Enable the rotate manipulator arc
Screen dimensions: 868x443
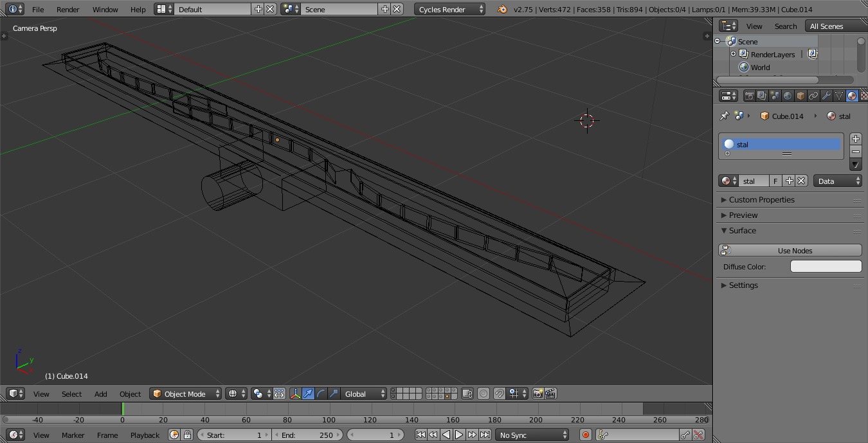pyautogui.click(x=321, y=394)
